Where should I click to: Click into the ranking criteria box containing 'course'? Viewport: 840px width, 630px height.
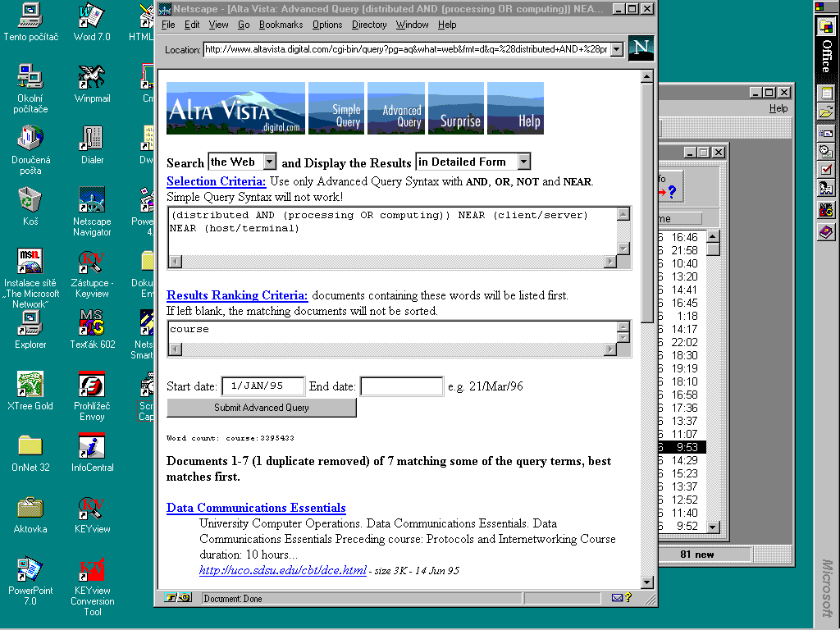pos(393,332)
